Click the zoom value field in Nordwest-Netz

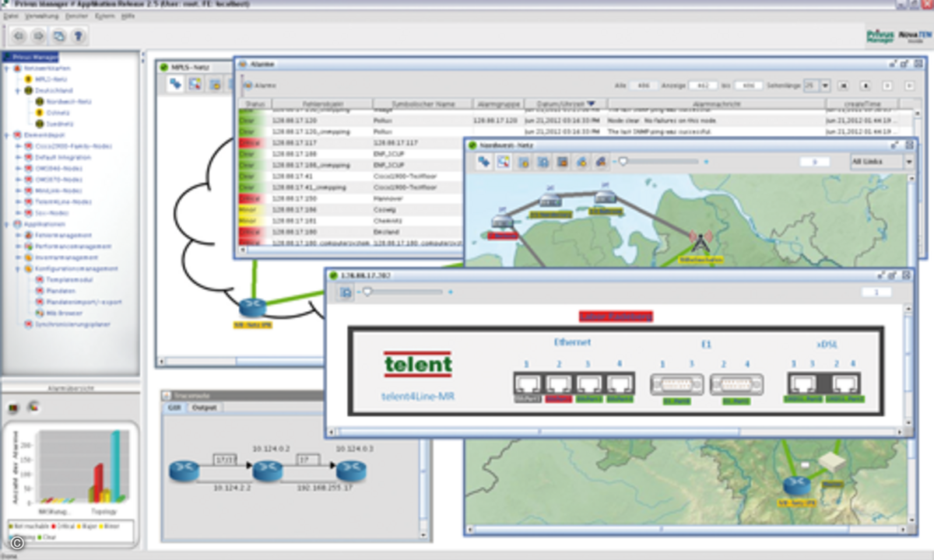click(814, 162)
